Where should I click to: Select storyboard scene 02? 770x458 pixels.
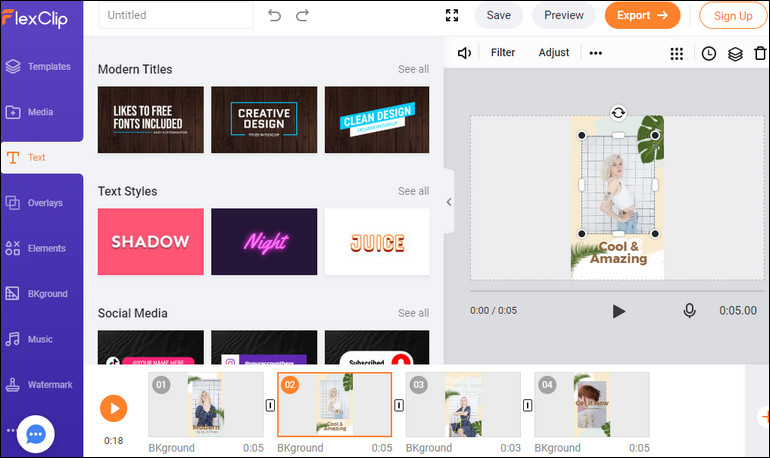coord(334,404)
